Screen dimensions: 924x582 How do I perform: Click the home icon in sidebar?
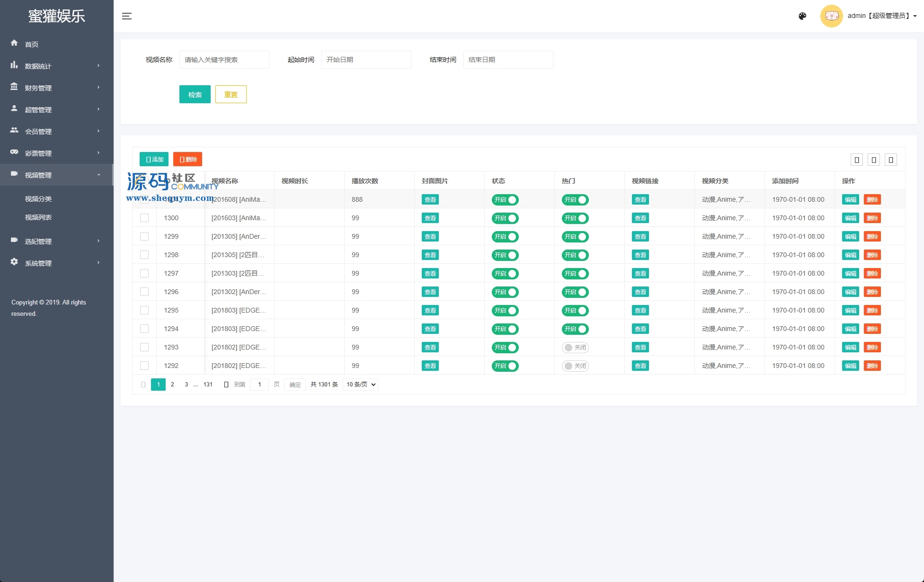(x=14, y=43)
